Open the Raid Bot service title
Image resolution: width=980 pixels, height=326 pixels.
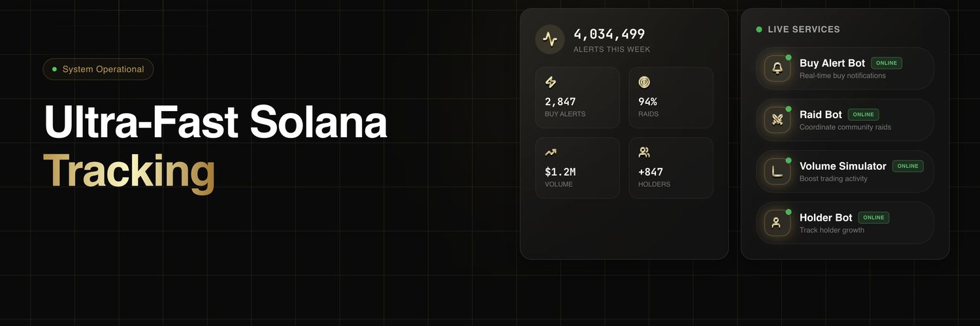(821, 115)
